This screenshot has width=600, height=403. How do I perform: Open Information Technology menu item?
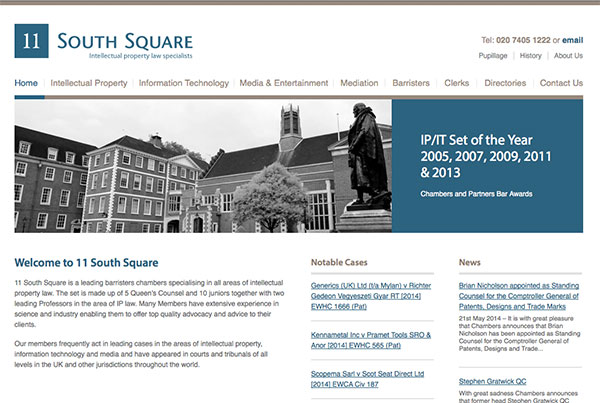[x=184, y=83]
